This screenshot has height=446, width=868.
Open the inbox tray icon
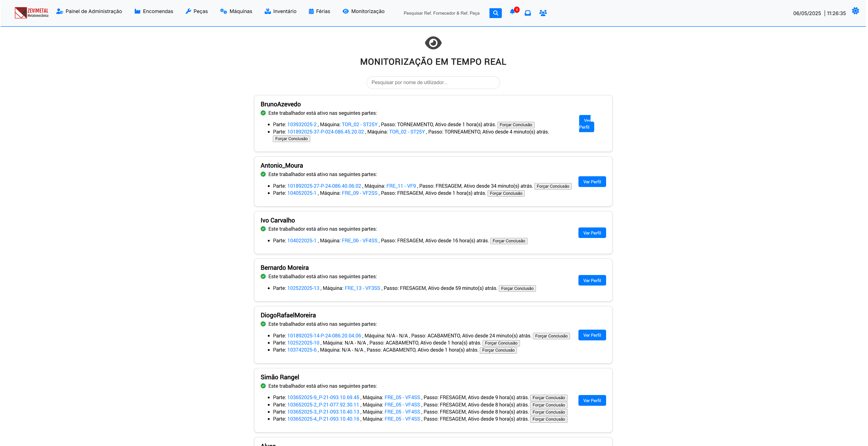point(528,13)
